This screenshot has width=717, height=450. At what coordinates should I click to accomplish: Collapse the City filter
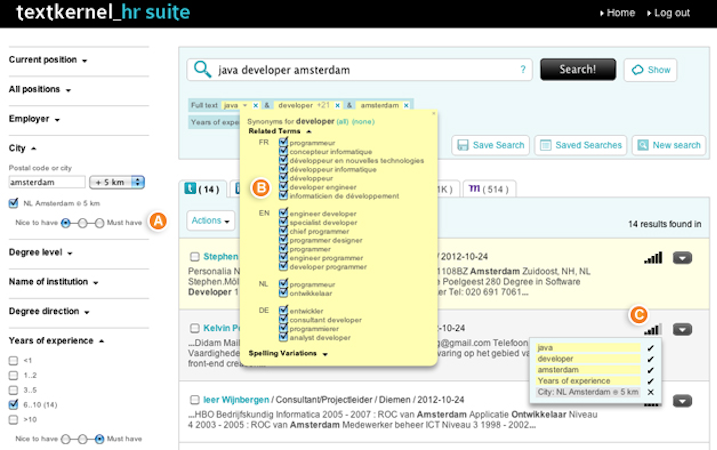tap(22, 148)
